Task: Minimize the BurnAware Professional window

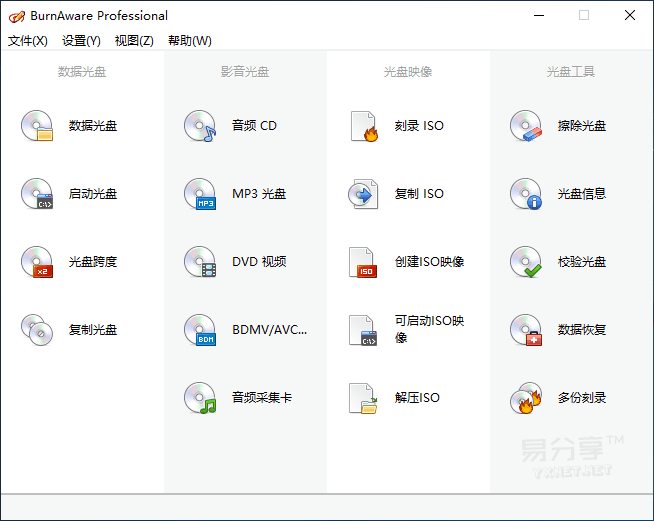Action: click(539, 15)
